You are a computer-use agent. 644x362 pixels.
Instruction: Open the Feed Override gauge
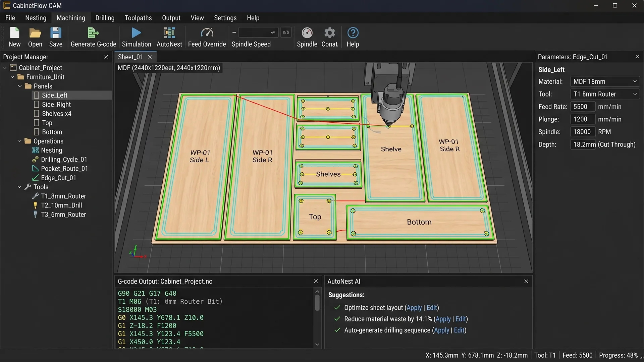click(207, 33)
